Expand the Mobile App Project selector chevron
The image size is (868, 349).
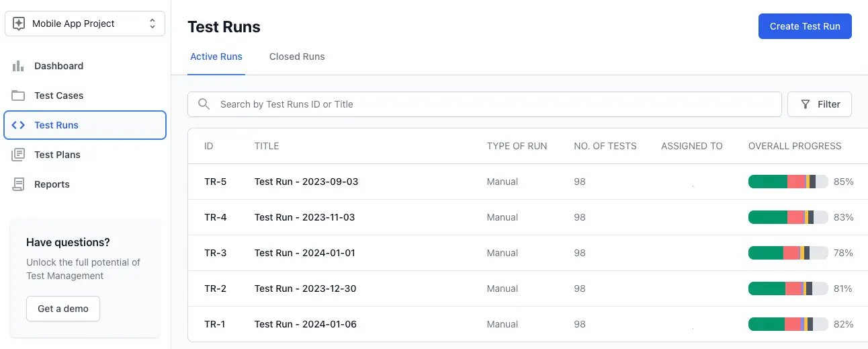point(153,24)
